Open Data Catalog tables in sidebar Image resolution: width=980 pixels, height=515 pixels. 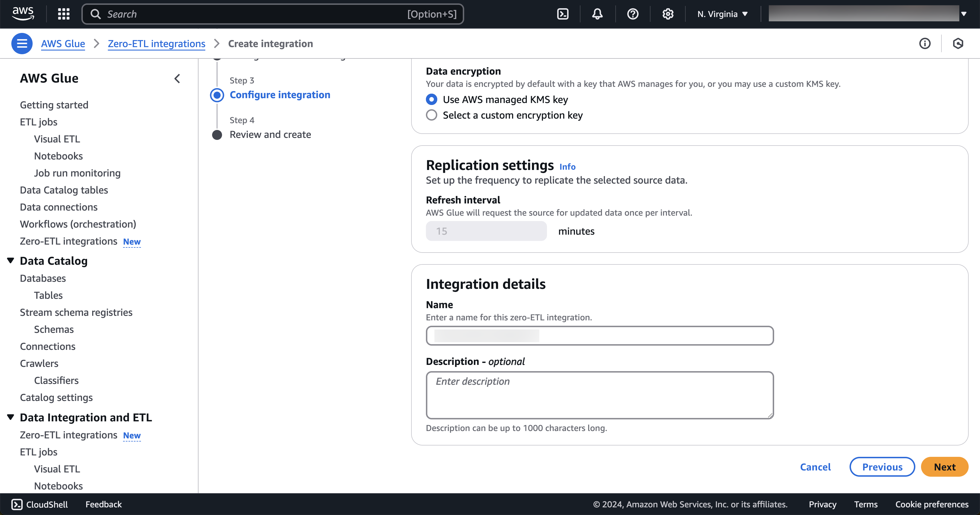tap(64, 190)
